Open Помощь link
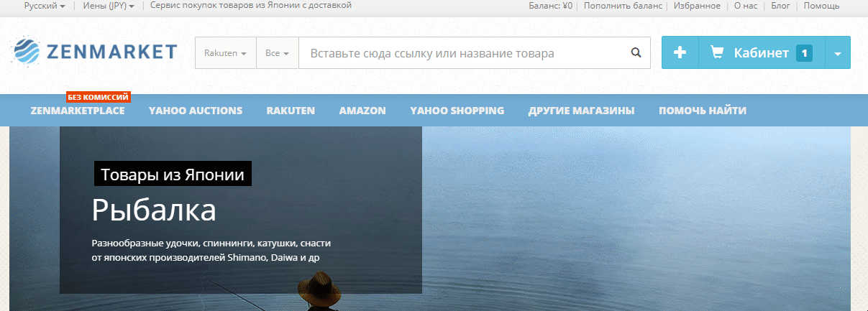 (x=821, y=6)
